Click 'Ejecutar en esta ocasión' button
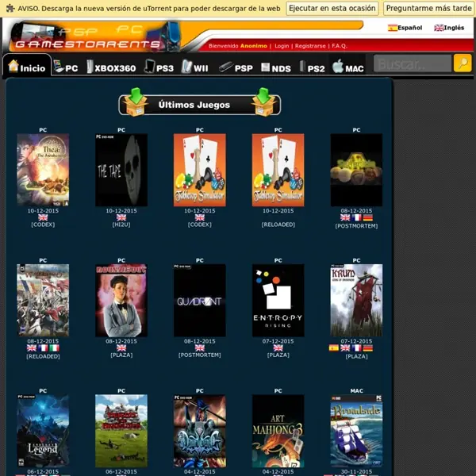The image size is (476, 476). [332, 8]
